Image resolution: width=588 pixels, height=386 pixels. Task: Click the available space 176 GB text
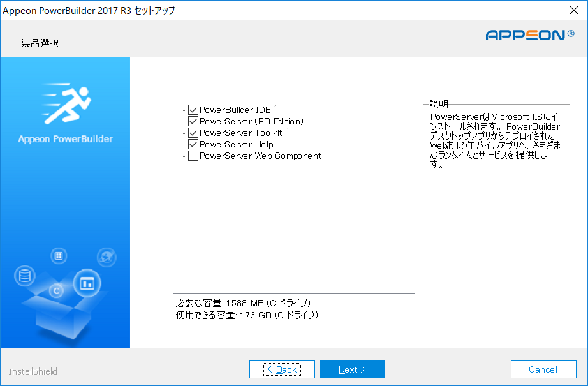tap(247, 315)
